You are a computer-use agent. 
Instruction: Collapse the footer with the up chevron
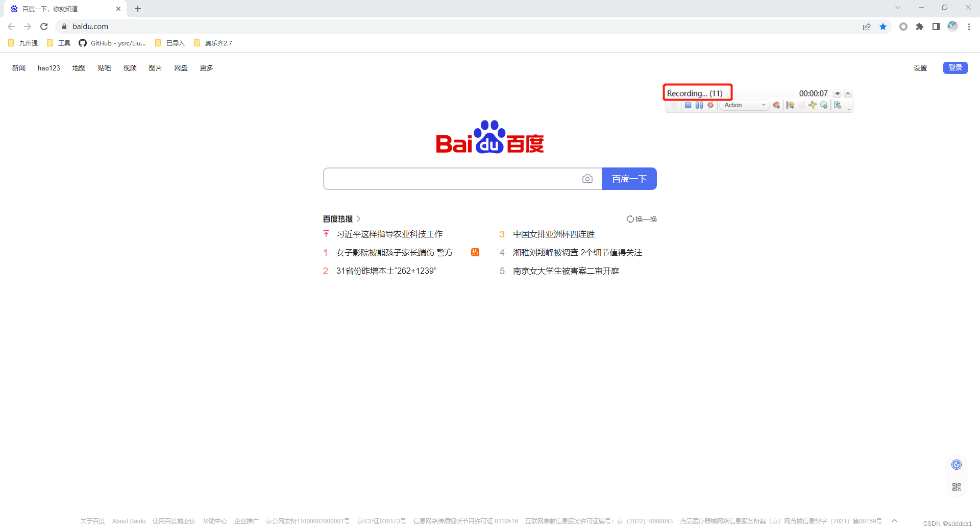point(894,521)
